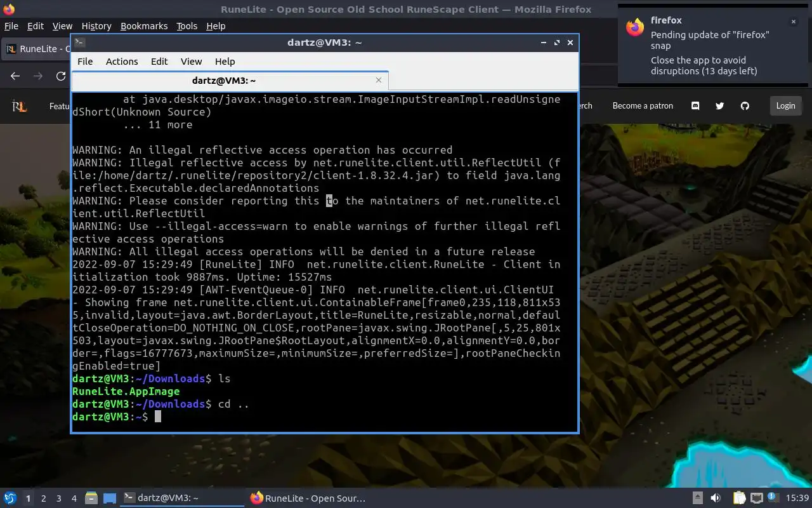Viewport: 812px width, 508px height.
Task: Click the RuneLite.AppImage filename in terminal
Action: (x=126, y=391)
